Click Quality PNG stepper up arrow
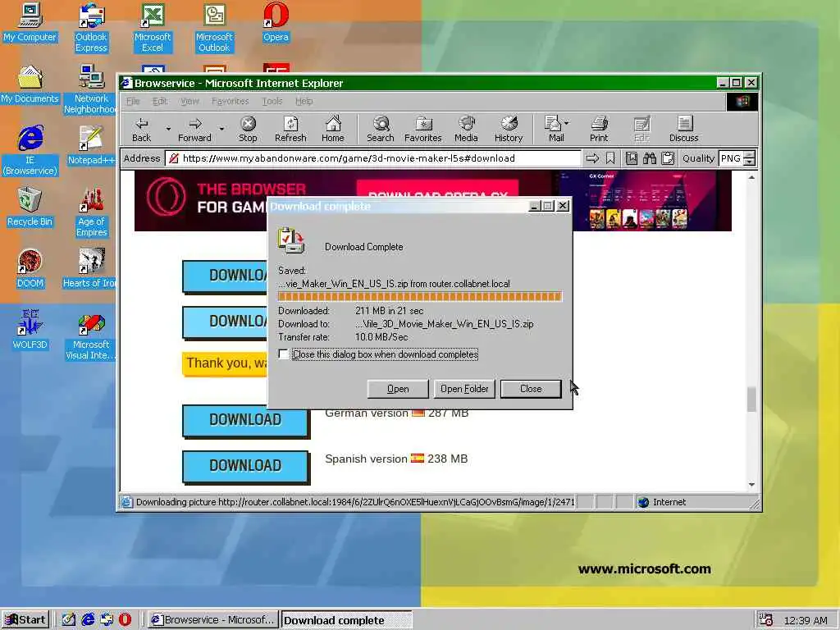The image size is (840, 630). 750,154
